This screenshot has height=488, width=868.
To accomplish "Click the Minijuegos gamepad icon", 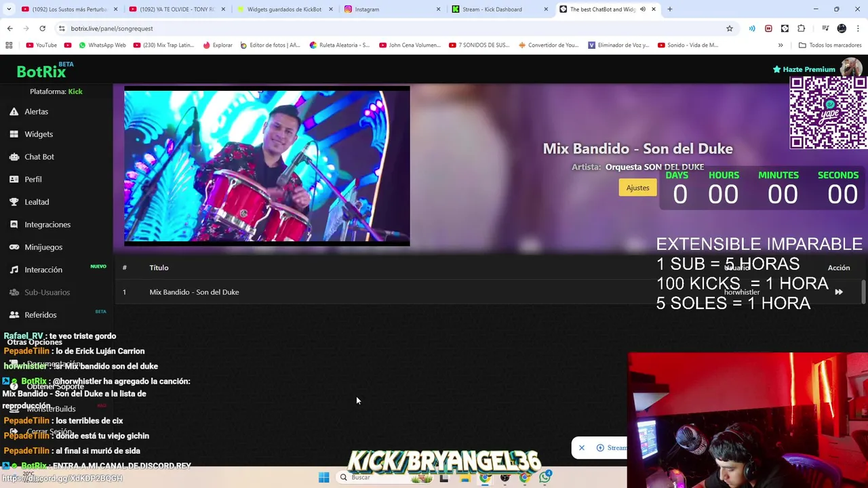I will point(14,247).
